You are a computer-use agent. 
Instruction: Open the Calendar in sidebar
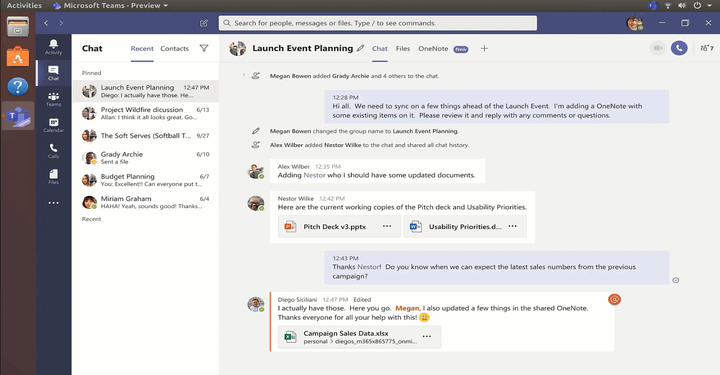click(53, 125)
